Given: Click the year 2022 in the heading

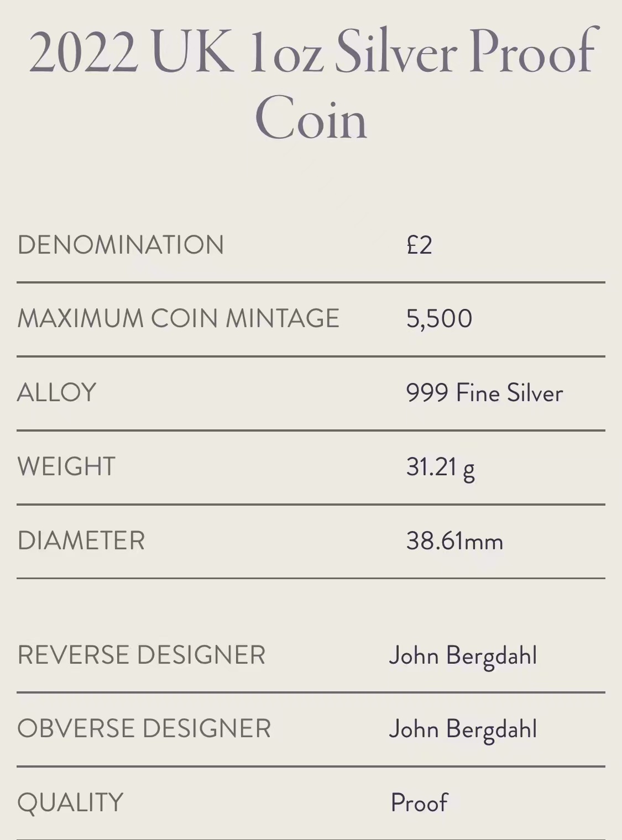Looking at the screenshot, I should pyautogui.click(x=83, y=53).
